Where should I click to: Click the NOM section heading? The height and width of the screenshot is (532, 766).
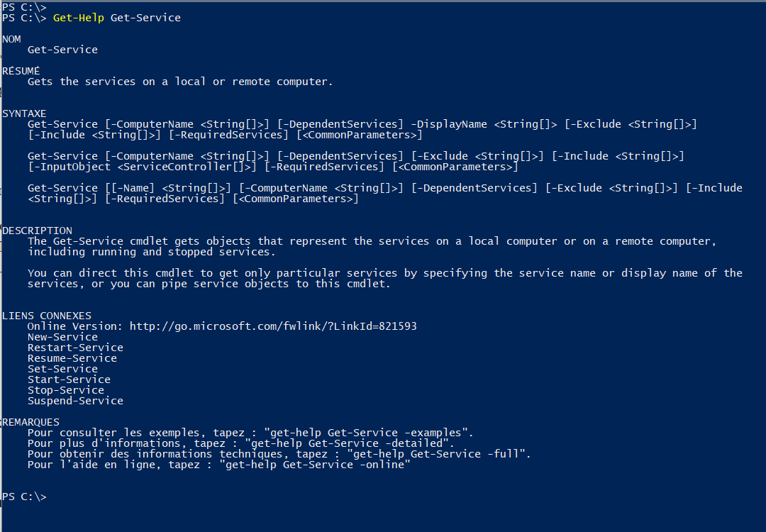(12, 39)
